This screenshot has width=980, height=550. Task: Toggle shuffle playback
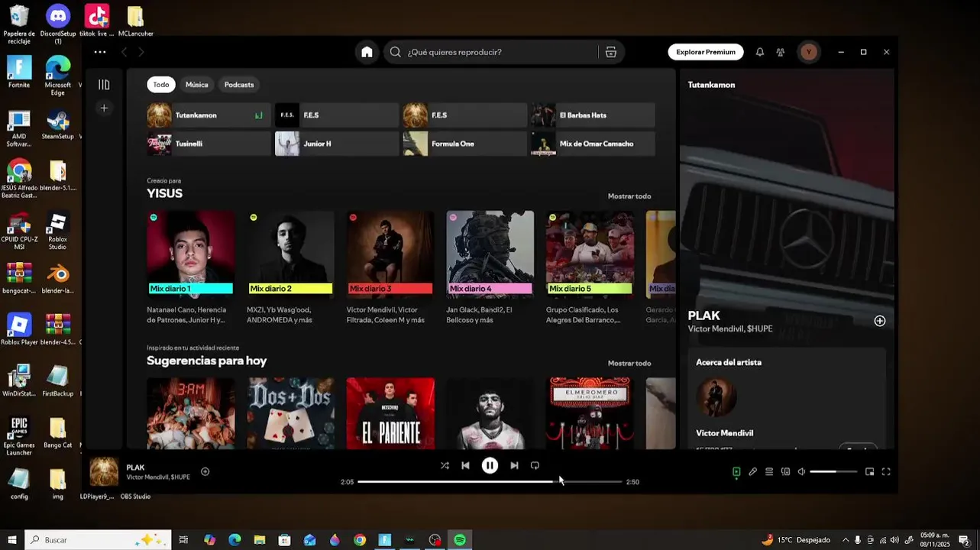[x=445, y=465]
